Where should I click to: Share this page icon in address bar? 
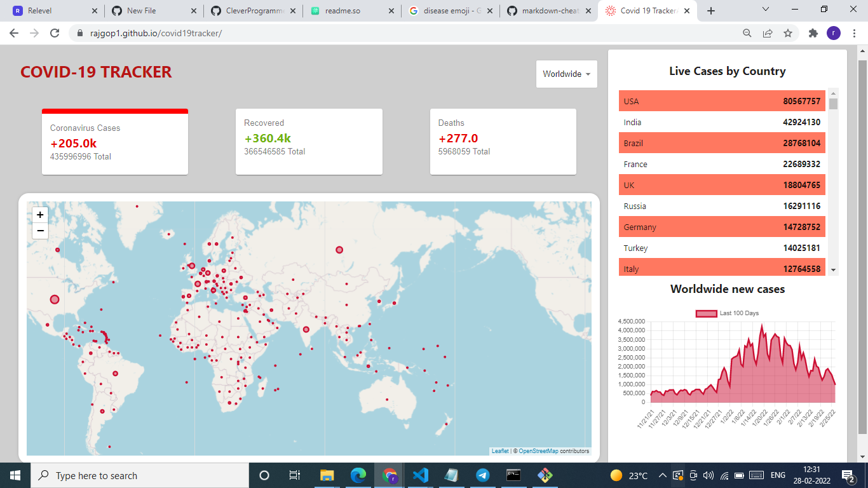click(x=768, y=33)
